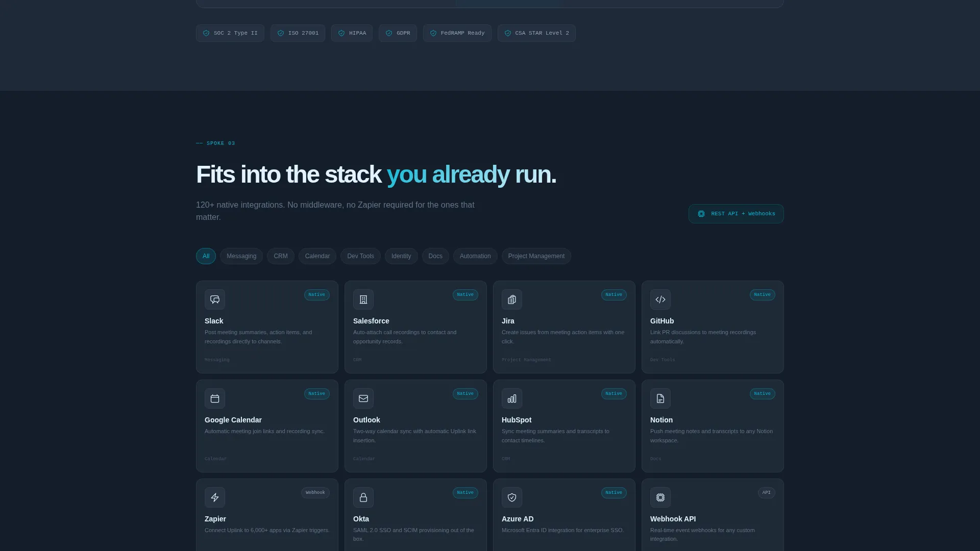Click the FedRAMP Ready label text
This screenshot has height=551, width=980.
(x=463, y=33)
